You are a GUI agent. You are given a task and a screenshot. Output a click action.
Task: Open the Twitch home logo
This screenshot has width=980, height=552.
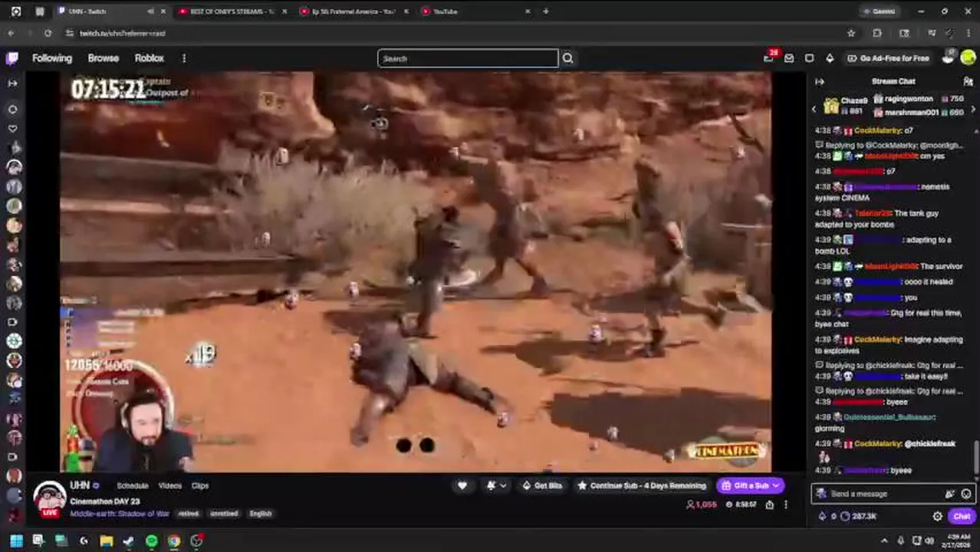coord(12,58)
